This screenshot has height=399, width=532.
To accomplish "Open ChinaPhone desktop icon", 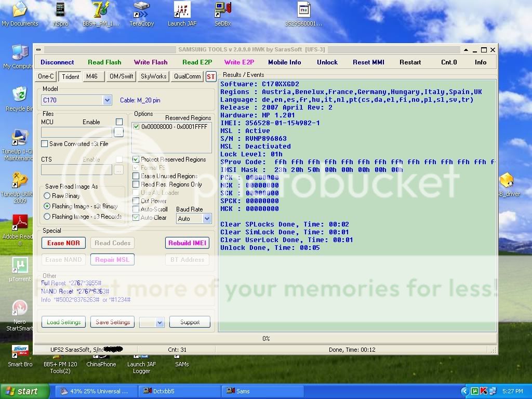I will (x=101, y=362).
